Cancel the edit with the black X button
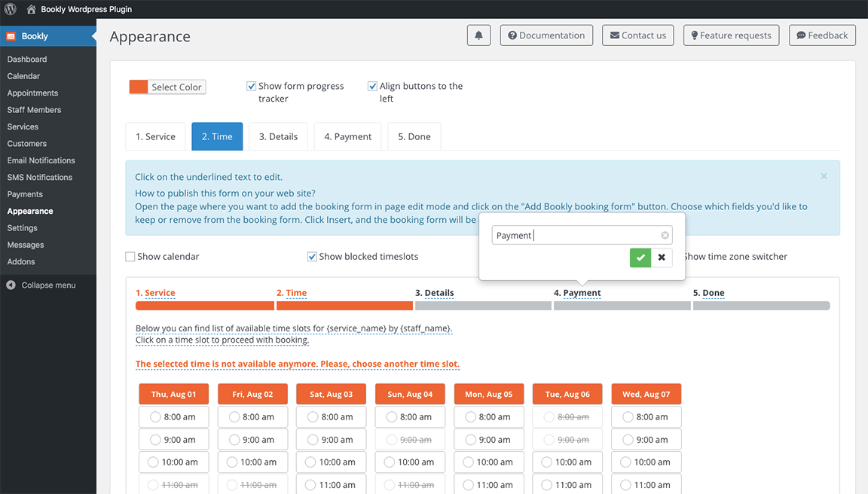 click(x=662, y=258)
